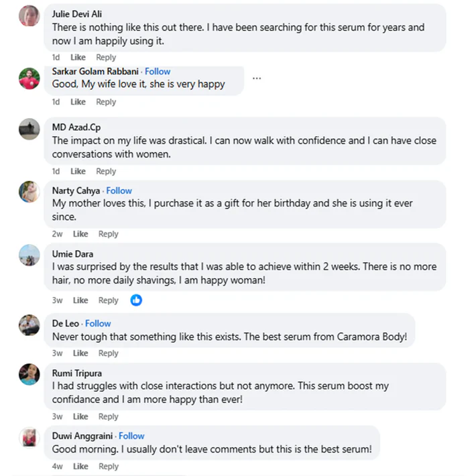Click Julie Devi Ali's profile picture

(29, 15)
